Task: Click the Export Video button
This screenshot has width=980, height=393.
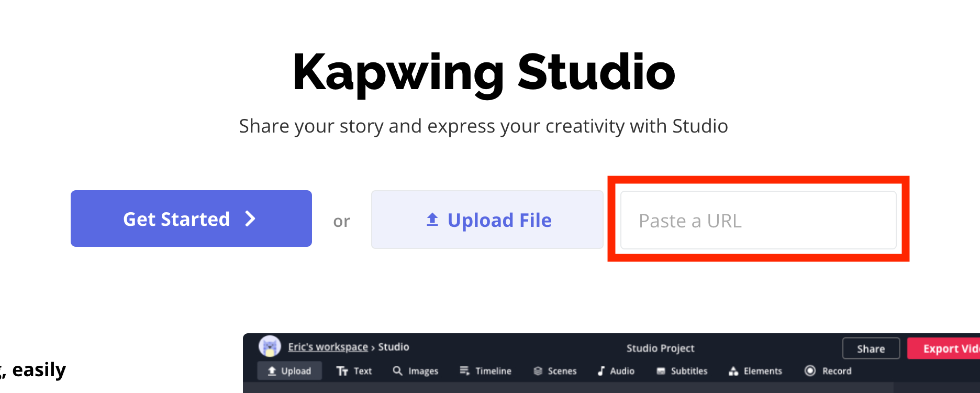Action: (x=945, y=348)
